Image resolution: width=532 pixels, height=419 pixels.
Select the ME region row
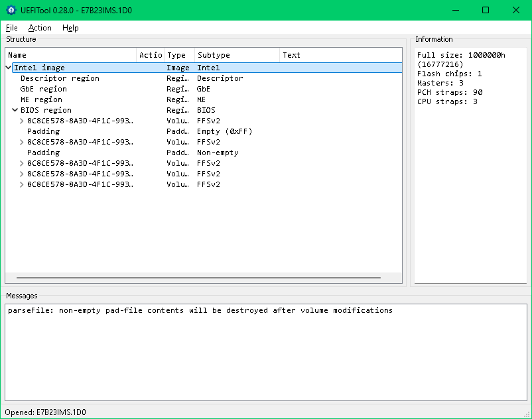pyautogui.click(x=204, y=99)
